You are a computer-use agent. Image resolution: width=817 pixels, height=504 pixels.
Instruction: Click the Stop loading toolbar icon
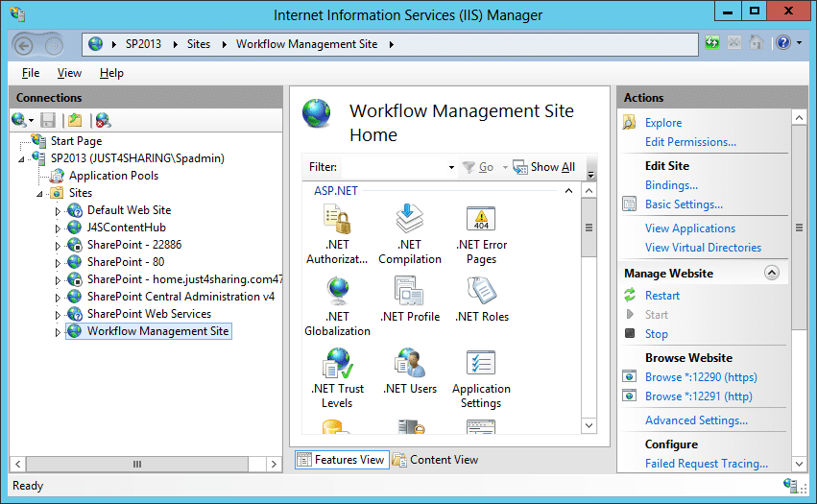(x=734, y=43)
